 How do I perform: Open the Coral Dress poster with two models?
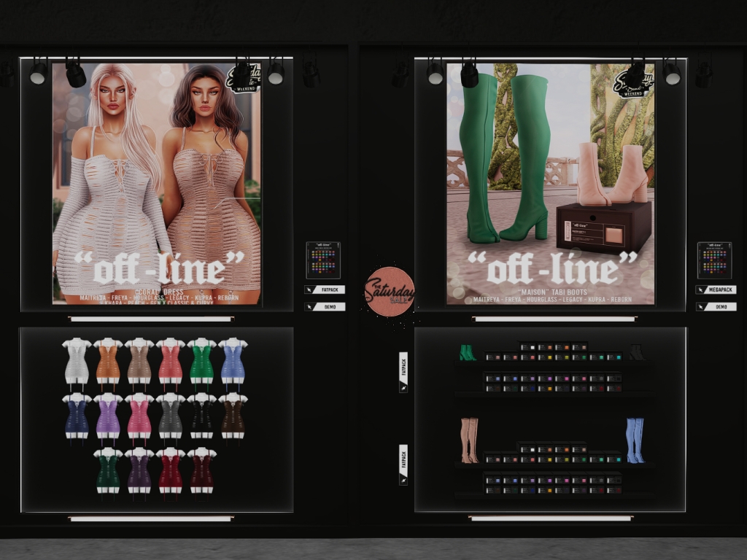coord(156,182)
